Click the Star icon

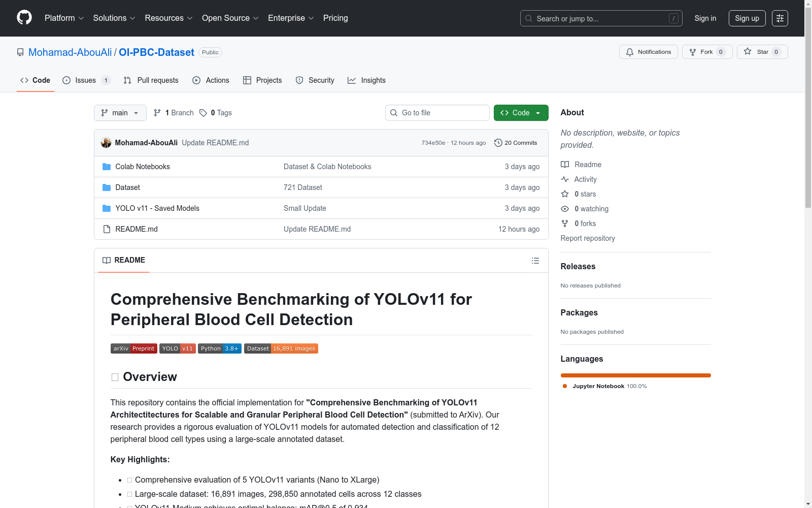pos(748,52)
